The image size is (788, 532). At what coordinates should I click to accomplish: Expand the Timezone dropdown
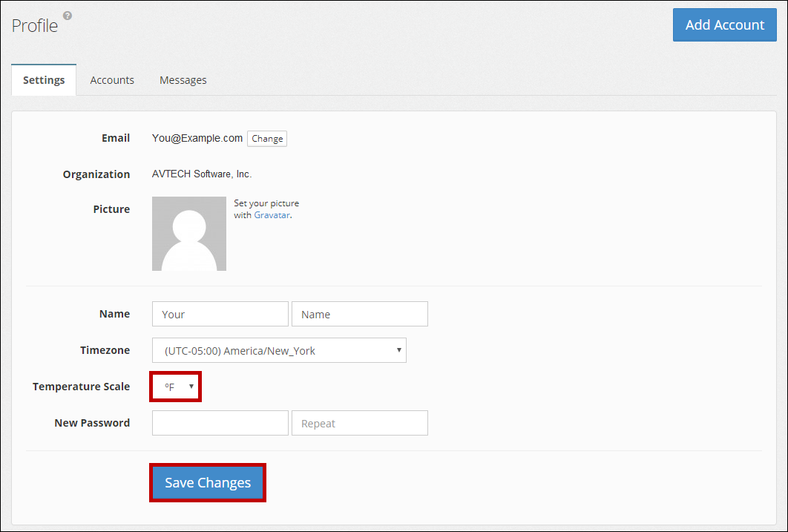coord(279,350)
